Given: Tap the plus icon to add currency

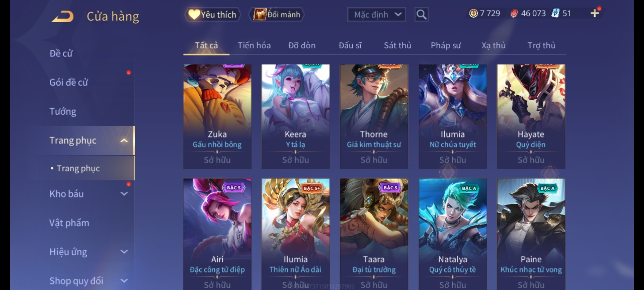Looking at the screenshot, I should (x=595, y=13).
